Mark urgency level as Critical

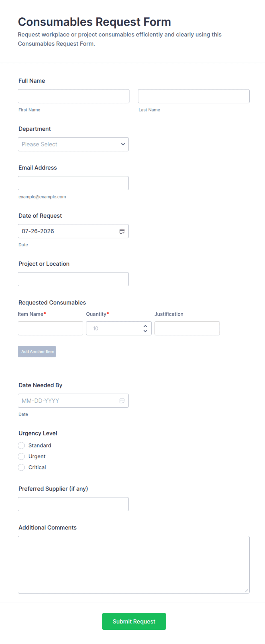(x=21, y=467)
